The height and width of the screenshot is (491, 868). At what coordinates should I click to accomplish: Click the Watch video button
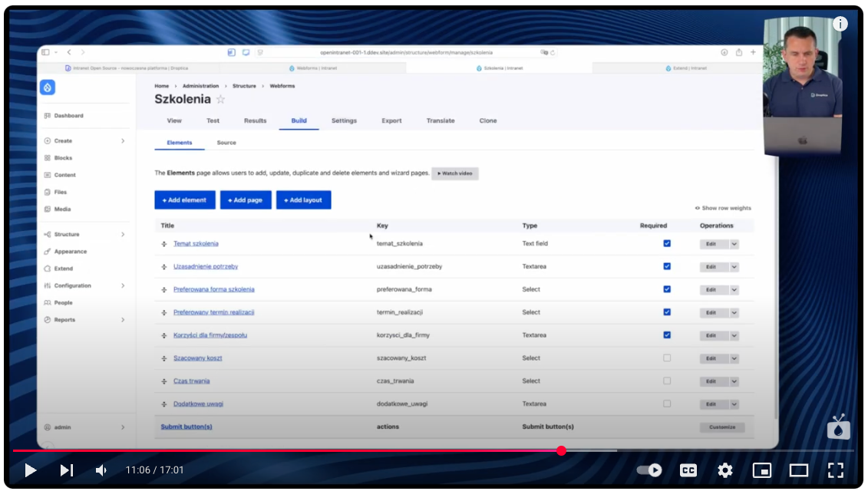click(x=455, y=173)
